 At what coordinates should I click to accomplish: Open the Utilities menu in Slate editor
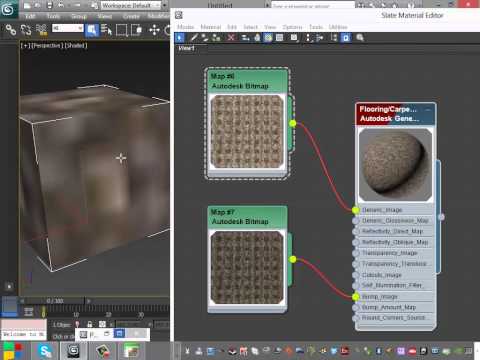coord(338,27)
